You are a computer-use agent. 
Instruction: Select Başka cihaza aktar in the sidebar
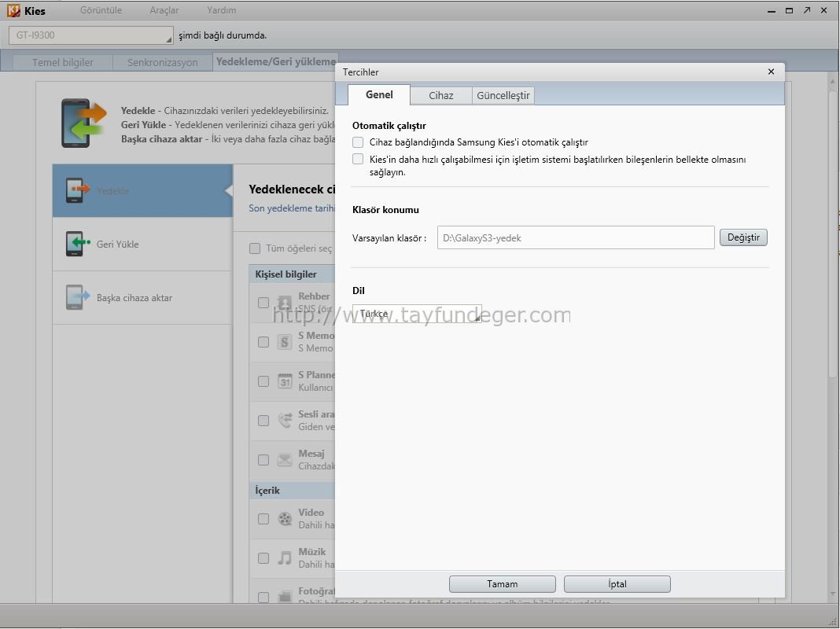(x=142, y=298)
